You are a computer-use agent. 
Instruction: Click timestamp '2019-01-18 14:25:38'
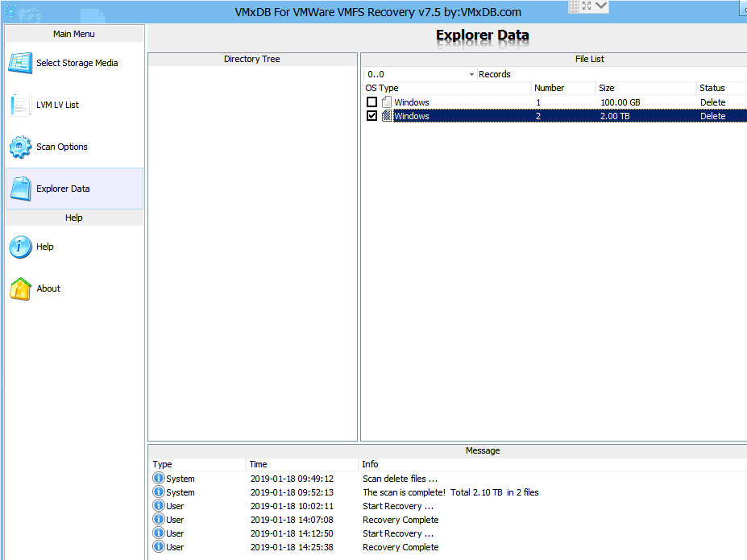292,547
